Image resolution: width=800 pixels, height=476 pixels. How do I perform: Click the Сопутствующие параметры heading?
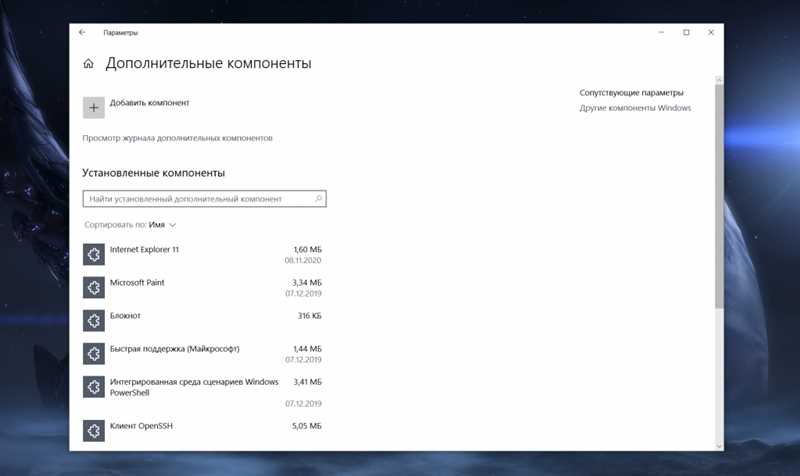click(x=631, y=92)
